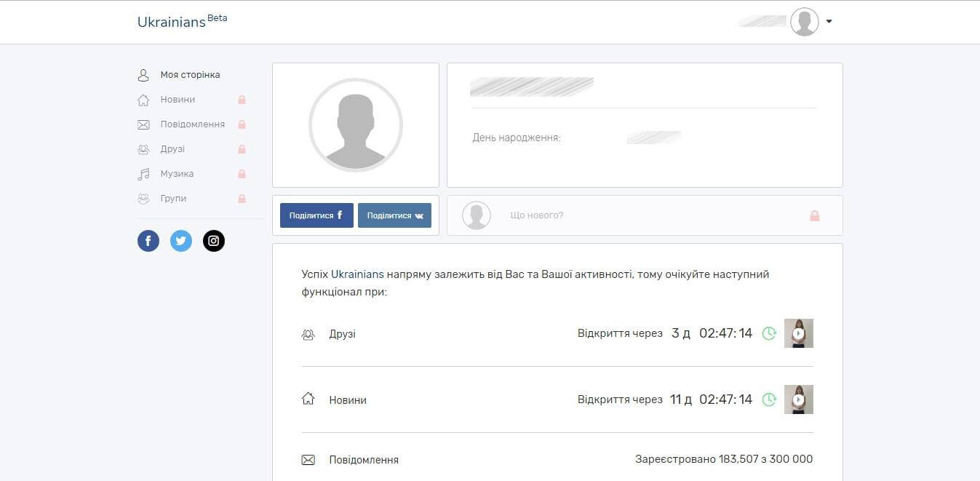Click the Що нового? post field
The width and height of the screenshot is (980, 481).
tap(645, 215)
